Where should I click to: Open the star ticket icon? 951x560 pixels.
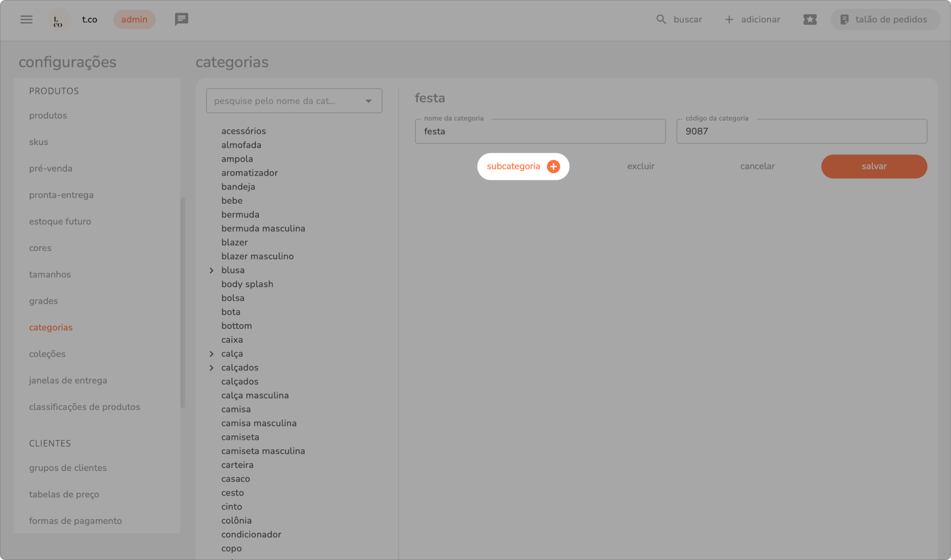810,19
